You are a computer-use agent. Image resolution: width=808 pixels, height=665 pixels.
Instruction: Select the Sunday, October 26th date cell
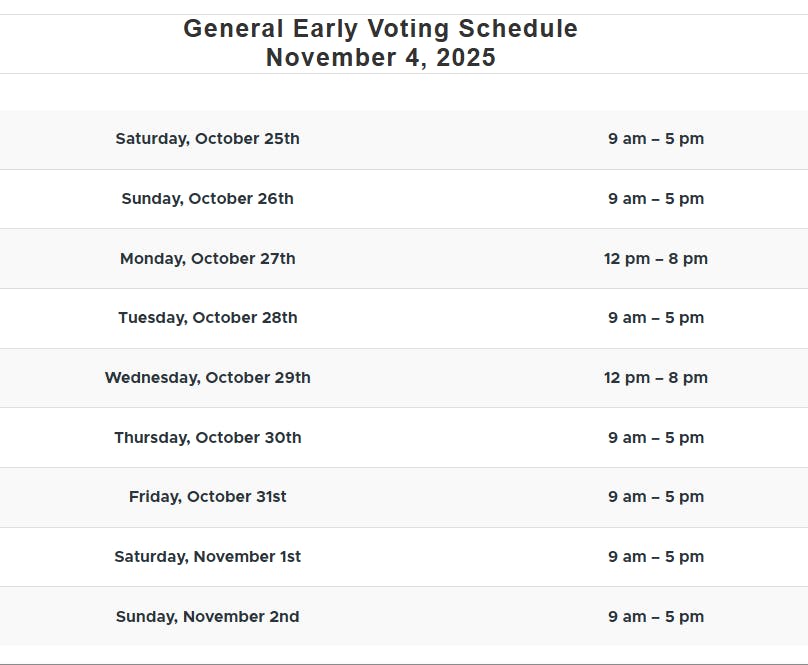(x=207, y=199)
